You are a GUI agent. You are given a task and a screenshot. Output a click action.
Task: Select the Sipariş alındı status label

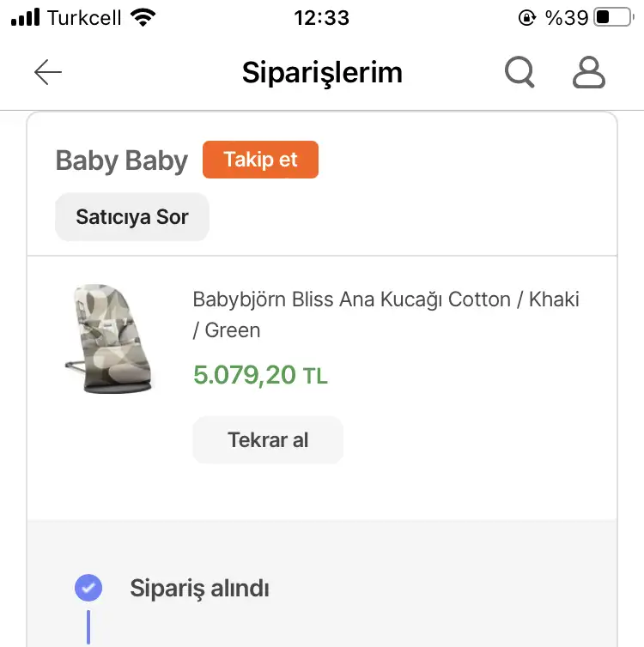(199, 589)
